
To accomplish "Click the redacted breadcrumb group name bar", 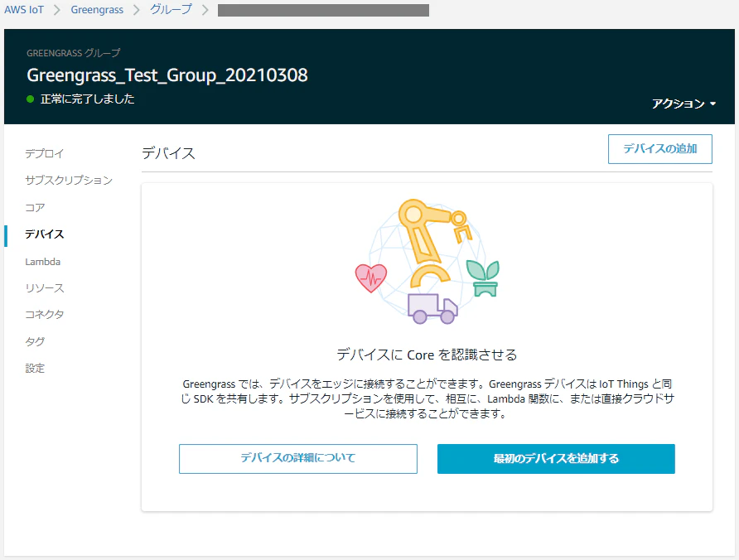I will click(323, 10).
